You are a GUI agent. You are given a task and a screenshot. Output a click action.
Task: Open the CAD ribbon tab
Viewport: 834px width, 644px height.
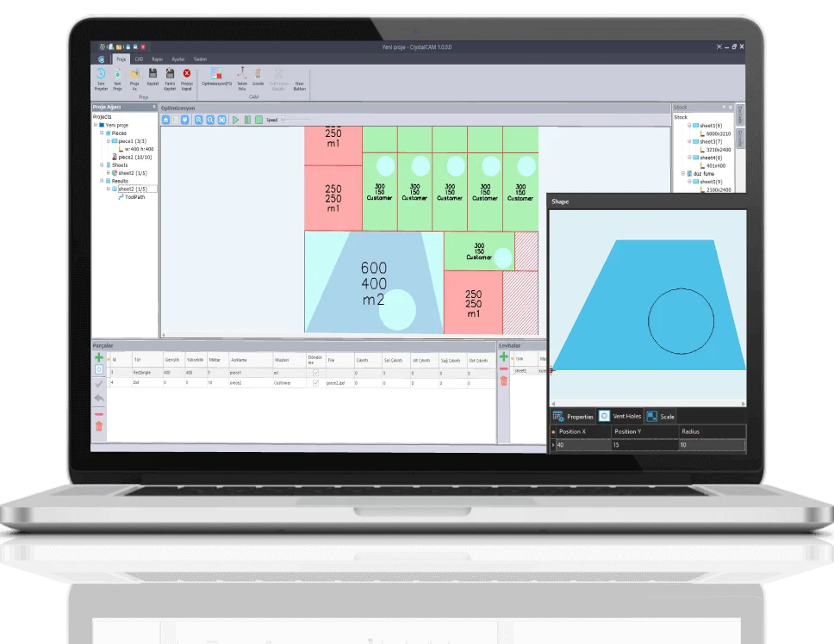[x=139, y=59]
